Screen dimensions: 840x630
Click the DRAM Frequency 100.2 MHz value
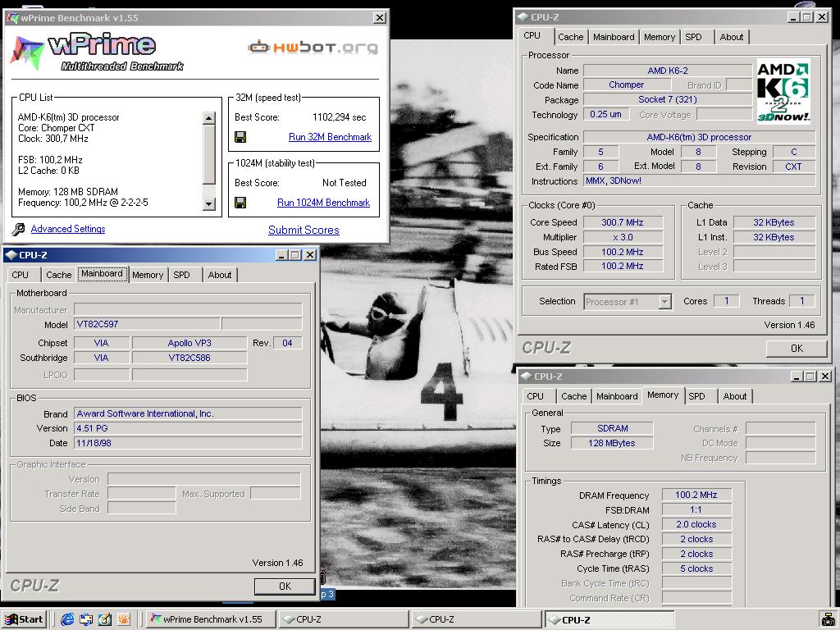tap(696, 495)
